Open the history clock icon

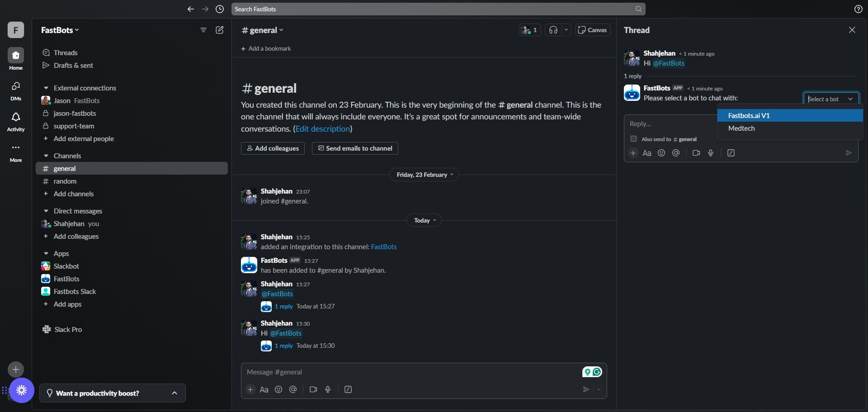(x=220, y=9)
